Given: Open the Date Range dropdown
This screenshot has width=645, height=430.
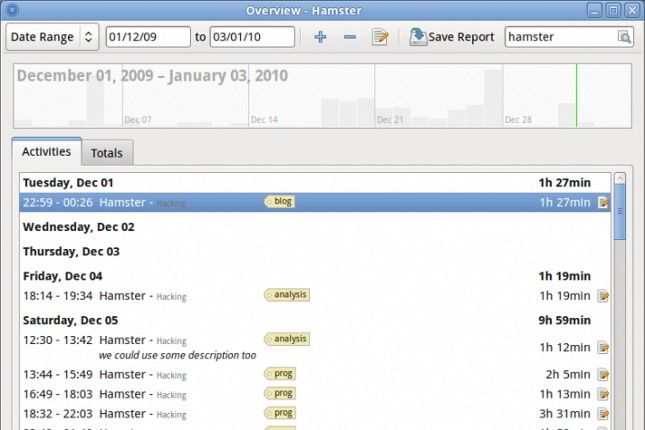Looking at the screenshot, I should [52, 37].
